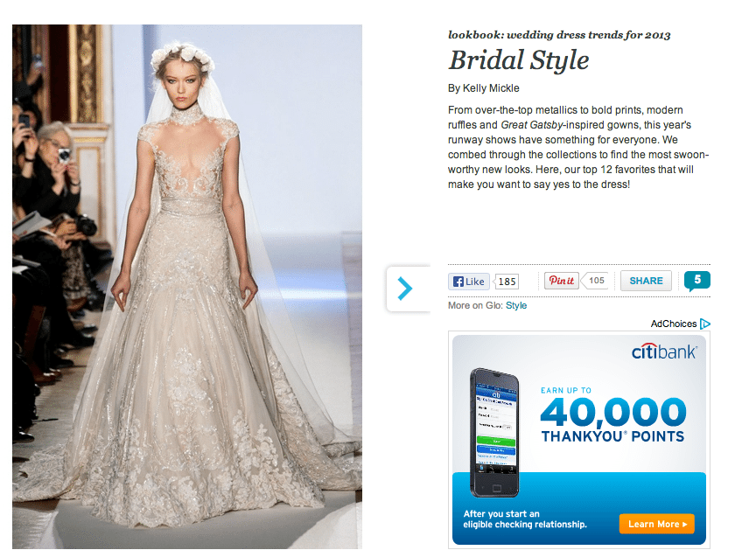Screen dimensions: 756x557
Task: Click the runway wedding dress photo
Action: 187,287
